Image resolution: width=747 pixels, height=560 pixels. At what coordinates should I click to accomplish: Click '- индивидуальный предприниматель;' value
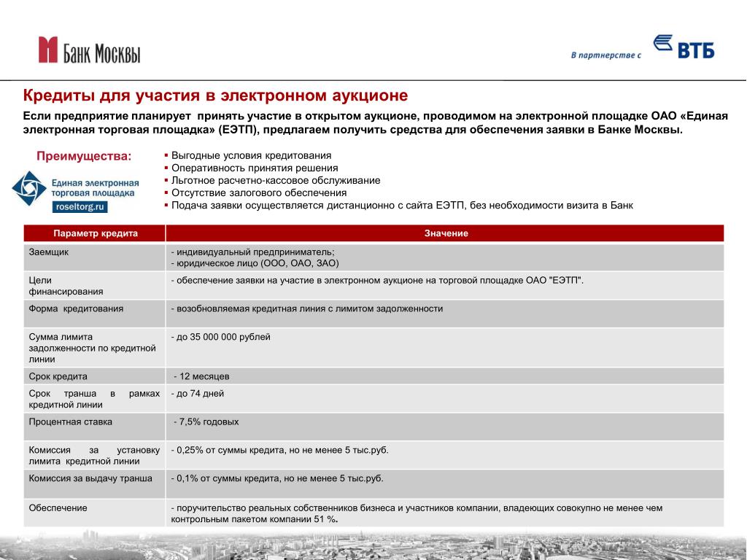point(252,252)
